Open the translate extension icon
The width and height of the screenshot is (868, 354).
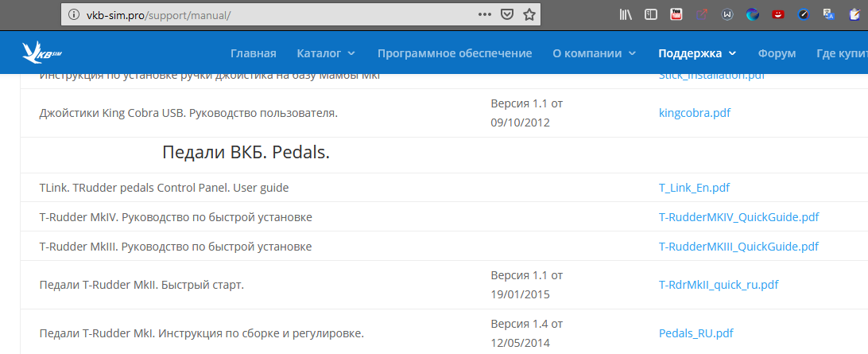(829, 15)
